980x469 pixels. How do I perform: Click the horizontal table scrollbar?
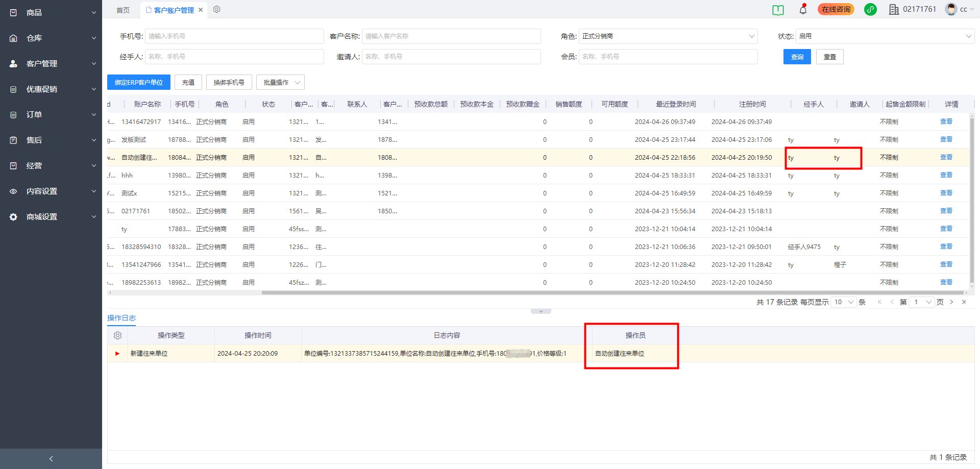tap(612, 293)
